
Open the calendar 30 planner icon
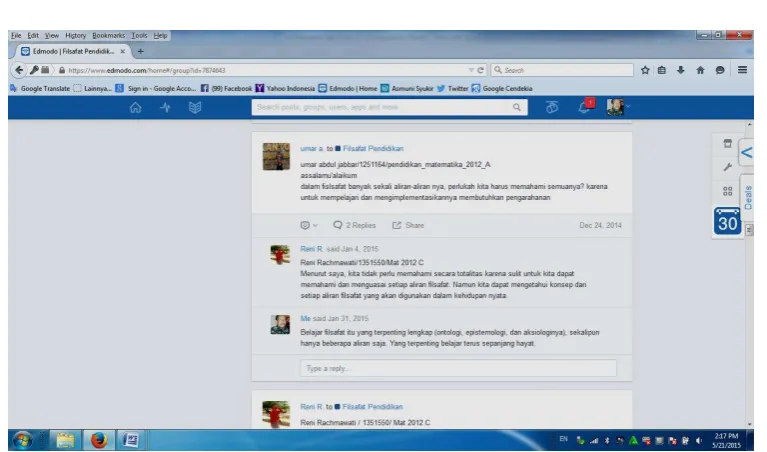tap(727, 221)
